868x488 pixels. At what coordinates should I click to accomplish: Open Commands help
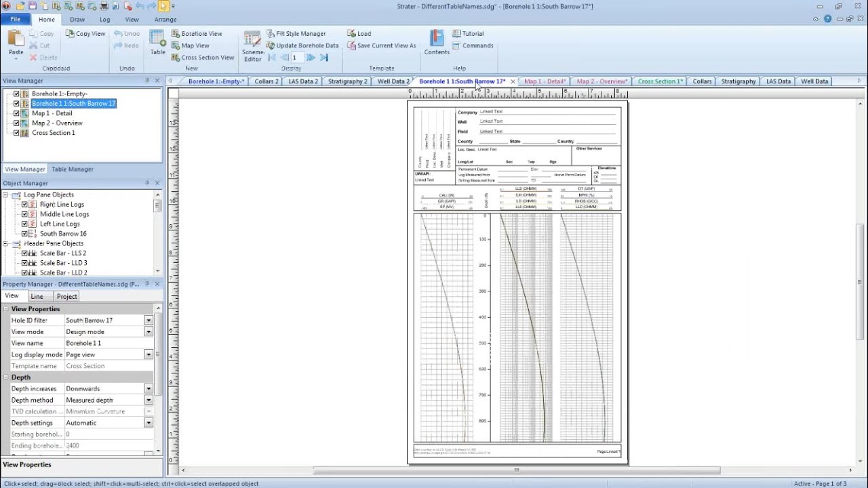pos(473,45)
